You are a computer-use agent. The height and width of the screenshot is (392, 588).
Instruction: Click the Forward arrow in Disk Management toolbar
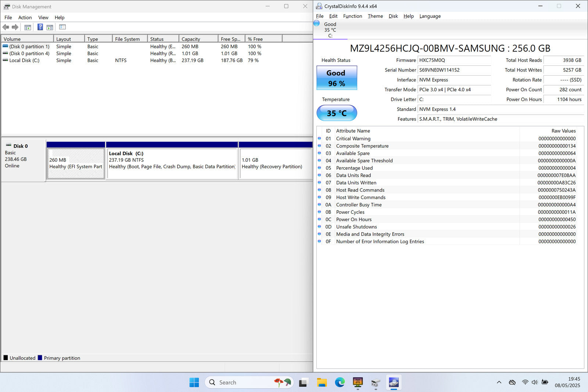point(15,27)
